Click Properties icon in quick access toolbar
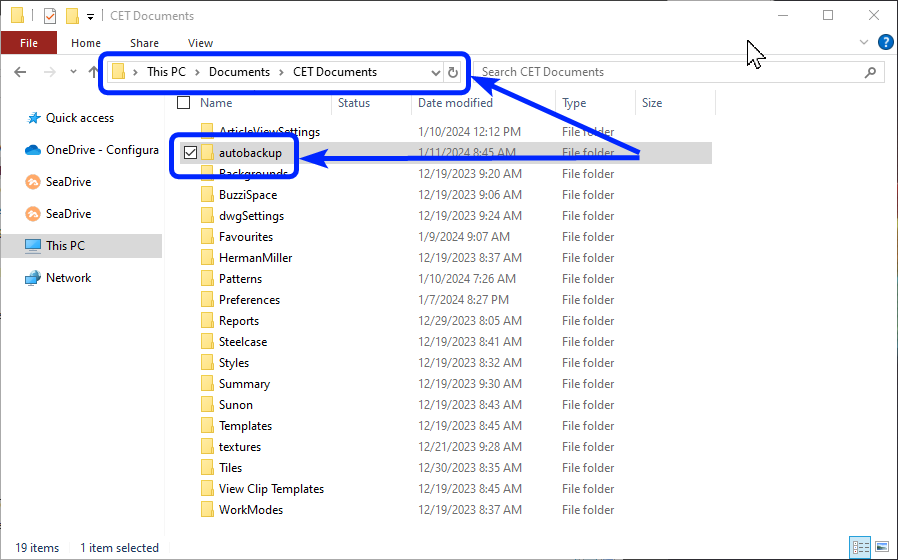Viewport: 898px width, 560px height. (50, 16)
